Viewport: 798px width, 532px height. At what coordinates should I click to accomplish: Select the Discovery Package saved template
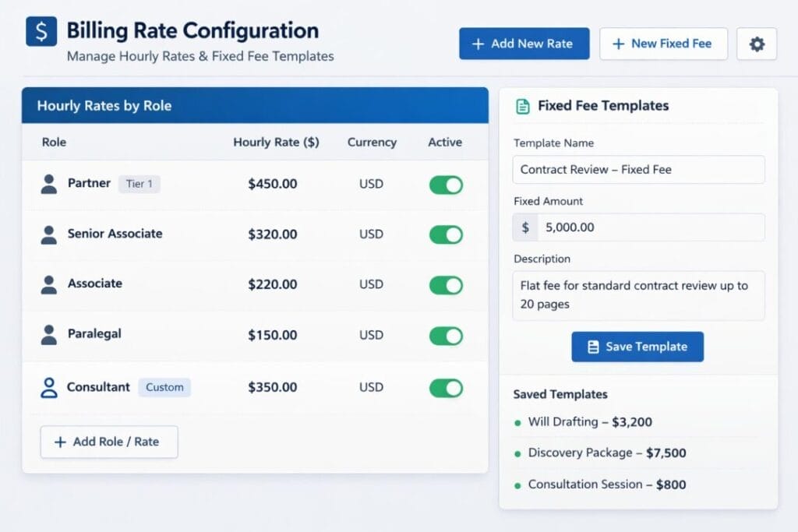click(x=608, y=453)
